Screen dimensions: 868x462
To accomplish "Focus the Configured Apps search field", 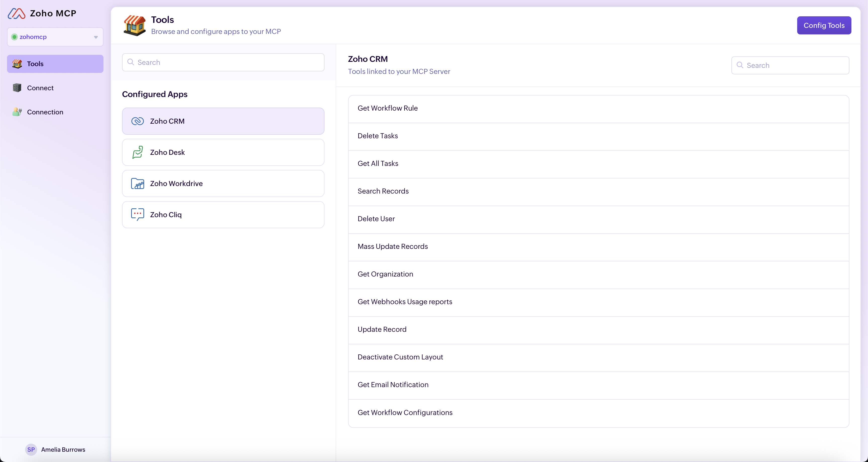I will pyautogui.click(x=223, y=62).
